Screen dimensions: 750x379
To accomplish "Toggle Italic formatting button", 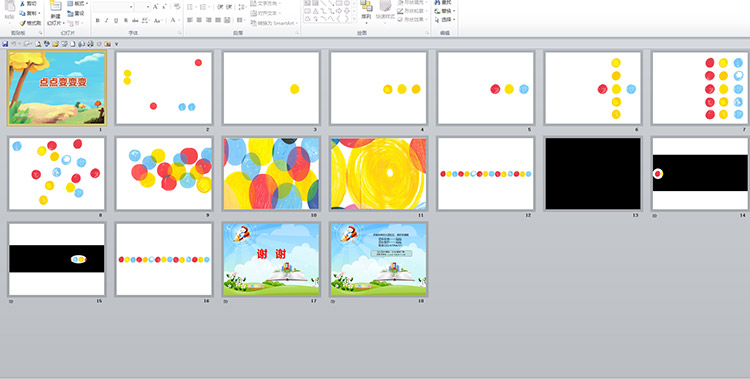I will pos(107,21).
